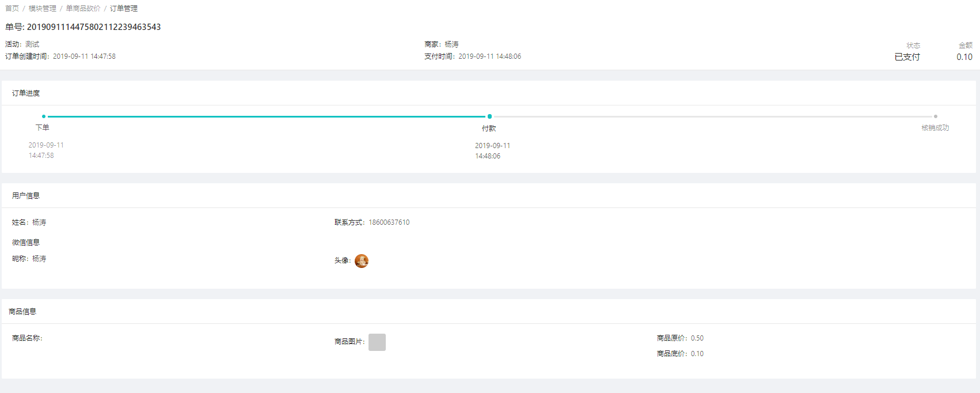Go to 首页 breadcrumb link

12,9
